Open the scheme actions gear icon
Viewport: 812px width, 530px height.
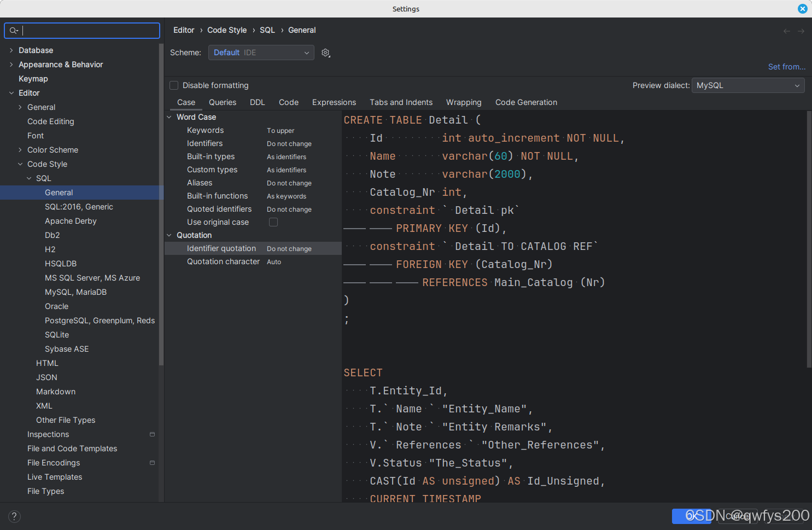[x=326, y=53]
